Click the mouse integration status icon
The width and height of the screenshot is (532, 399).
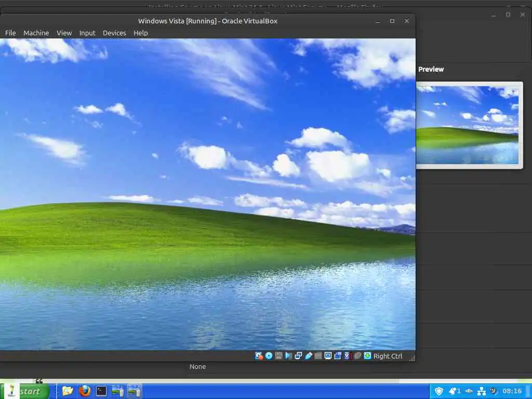357,356
